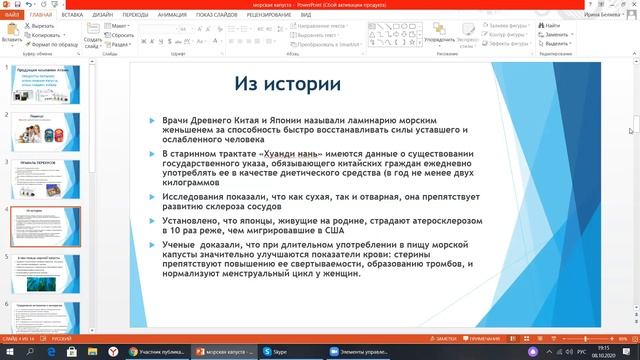Select Формат по образцу format painter

click(x=51, y=44)
